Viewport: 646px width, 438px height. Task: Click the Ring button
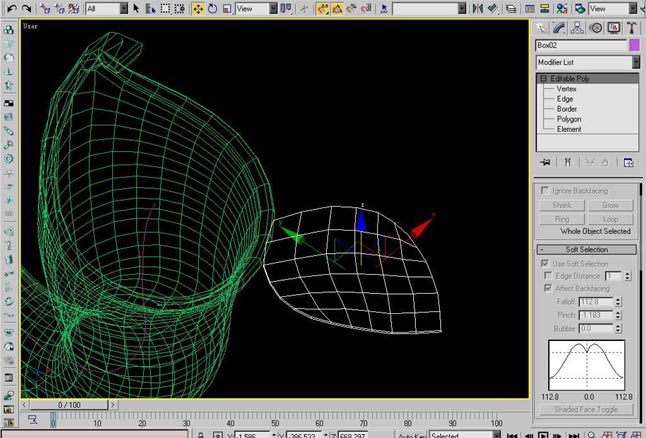[562, 219]
